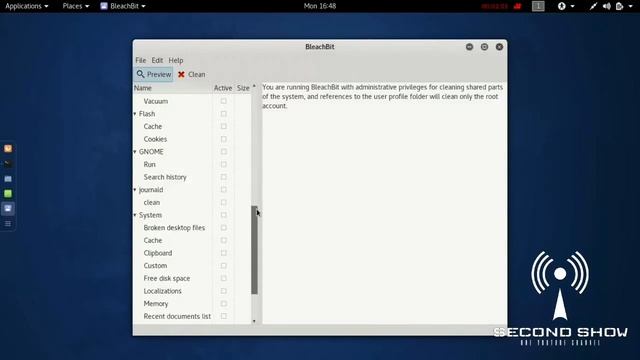This screenshot has width=640, height=360.
Task: Open the Edit menu
Action: pyautogui.click(x=157, y=60)
